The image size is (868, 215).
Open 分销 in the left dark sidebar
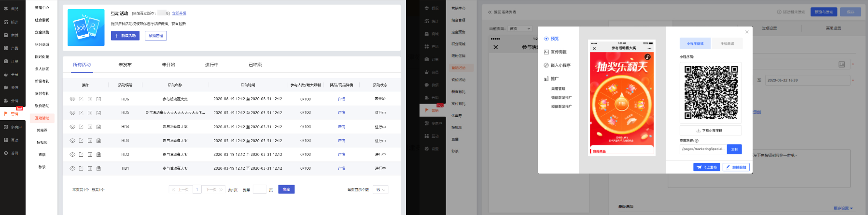[x=12, y=101]
